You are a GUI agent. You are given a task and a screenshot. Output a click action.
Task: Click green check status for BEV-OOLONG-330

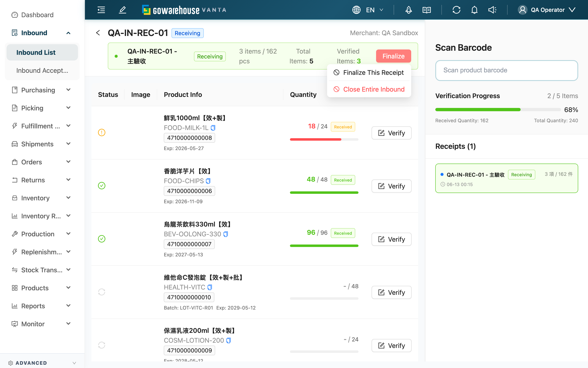101,239
